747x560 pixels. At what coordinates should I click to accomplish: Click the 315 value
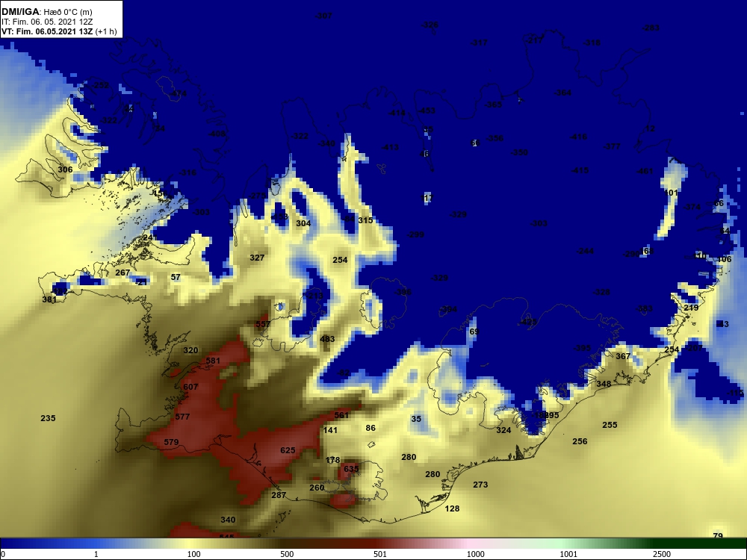tap(365, 220)
